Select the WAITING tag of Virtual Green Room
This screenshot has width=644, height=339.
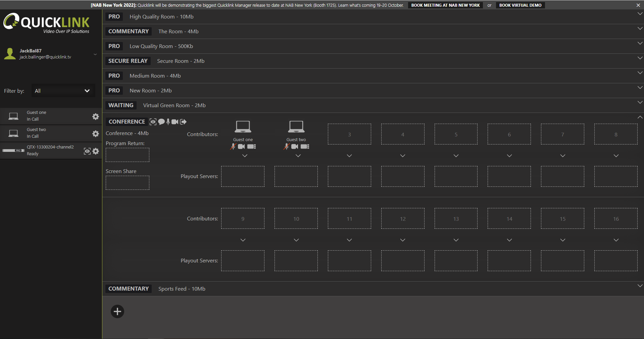click(x=121, y=105)
